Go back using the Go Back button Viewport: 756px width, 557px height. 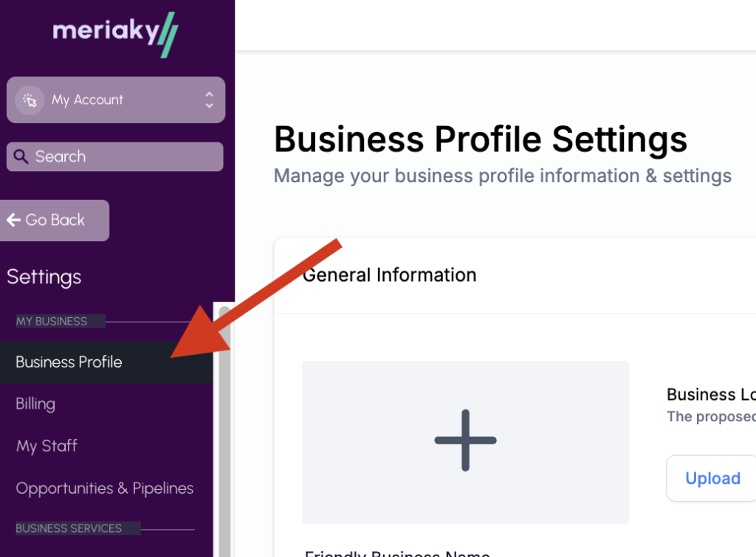click(55, 220)
